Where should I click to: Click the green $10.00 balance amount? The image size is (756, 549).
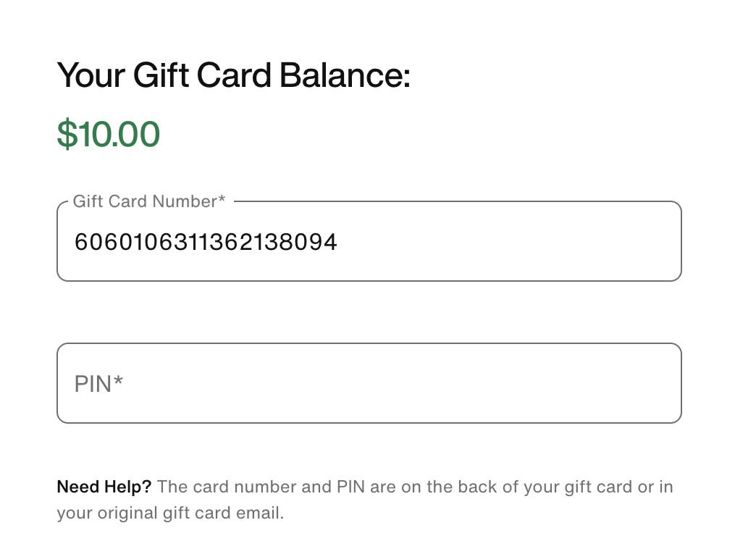pos(109,135)
